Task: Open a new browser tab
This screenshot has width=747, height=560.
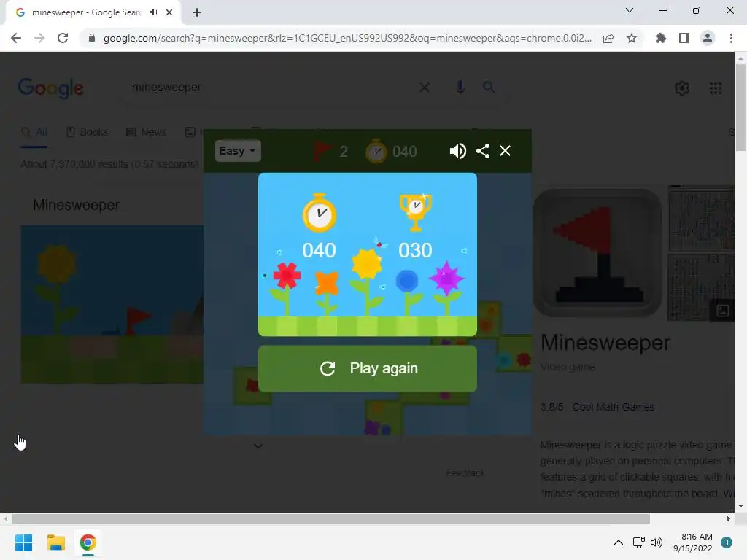Action: click(197, 12)
